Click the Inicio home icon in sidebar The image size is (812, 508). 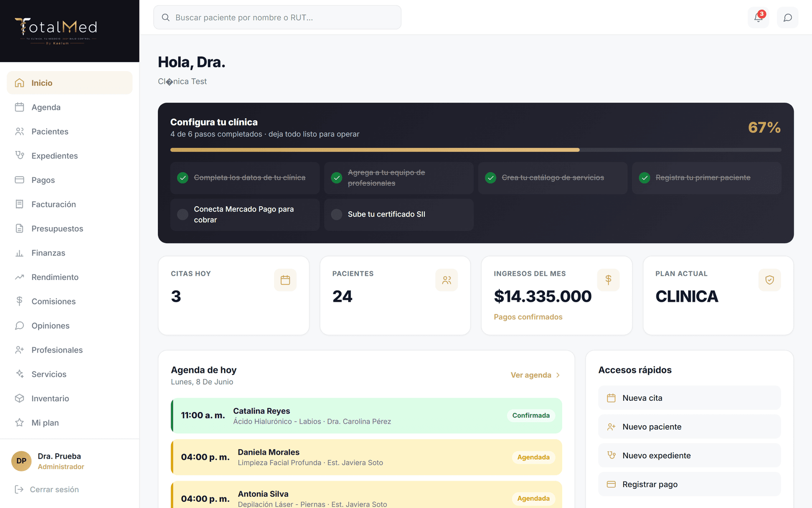[20, 83]
